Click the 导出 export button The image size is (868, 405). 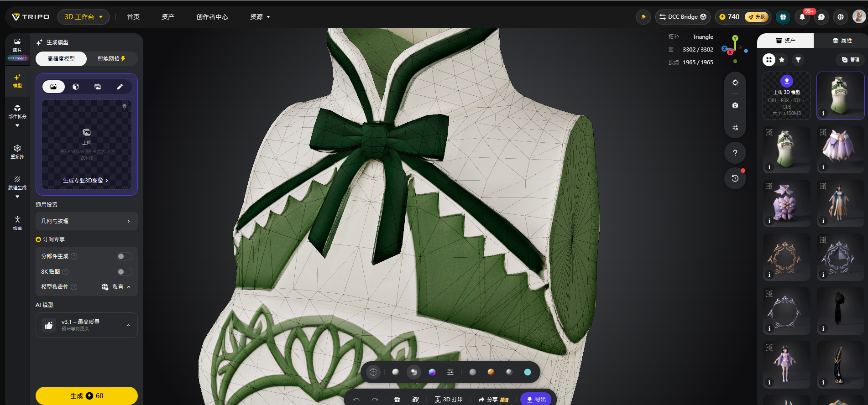(x=536, y=400)
